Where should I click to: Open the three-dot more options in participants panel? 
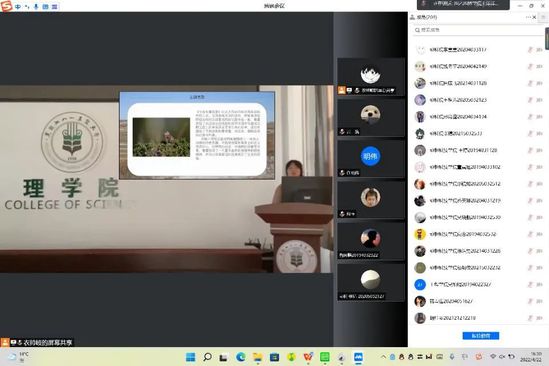(528, 17)
